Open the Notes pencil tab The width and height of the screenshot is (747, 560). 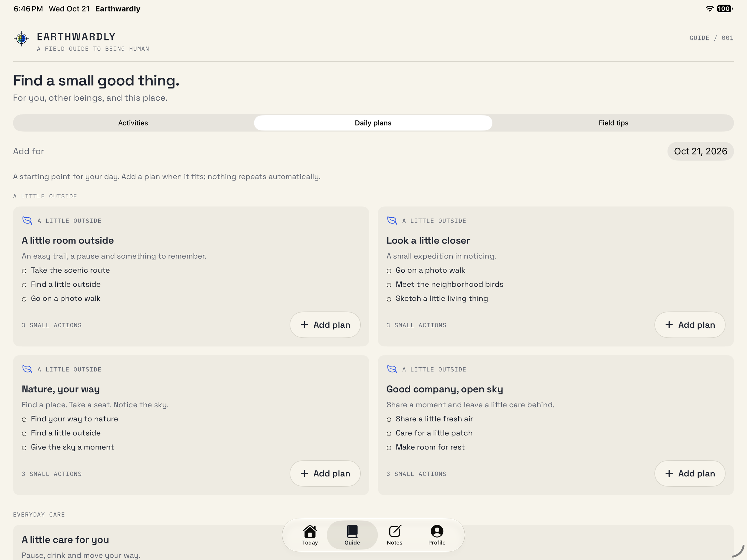394,535
